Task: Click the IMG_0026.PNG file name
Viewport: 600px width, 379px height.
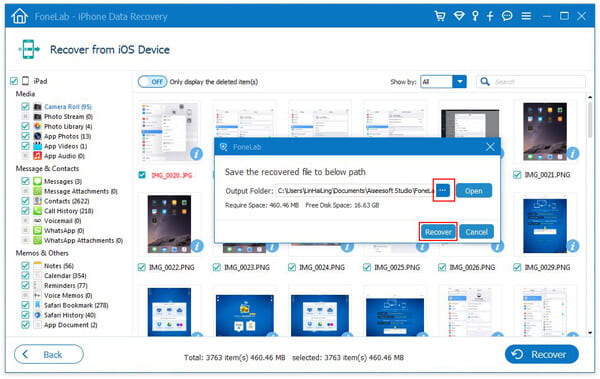Action: point(472,267)
